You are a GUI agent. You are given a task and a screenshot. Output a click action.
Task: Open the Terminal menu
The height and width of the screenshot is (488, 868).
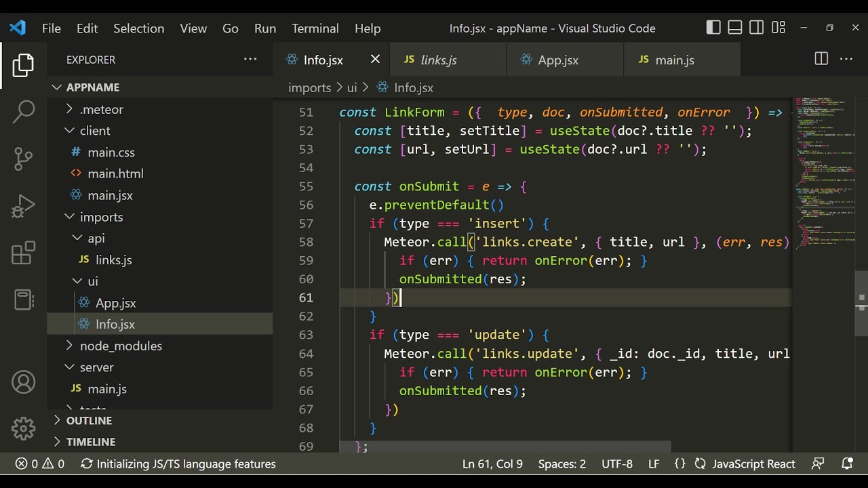click(315, 28)
